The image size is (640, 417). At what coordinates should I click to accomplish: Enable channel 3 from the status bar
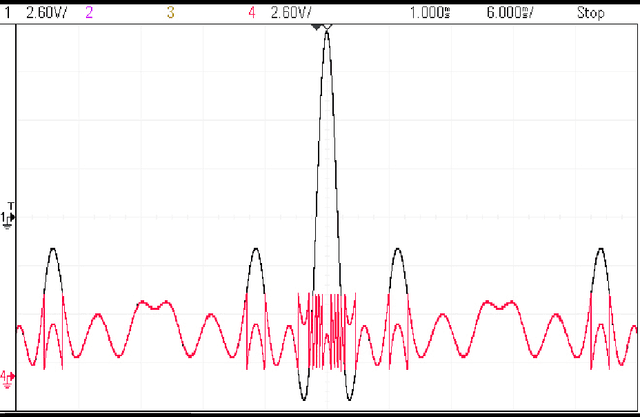[x=170, y=12]
